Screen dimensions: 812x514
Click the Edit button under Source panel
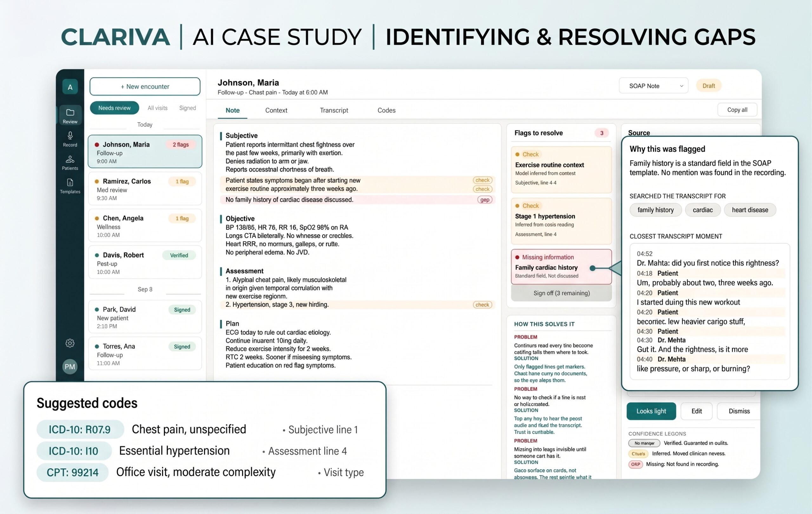697,411
